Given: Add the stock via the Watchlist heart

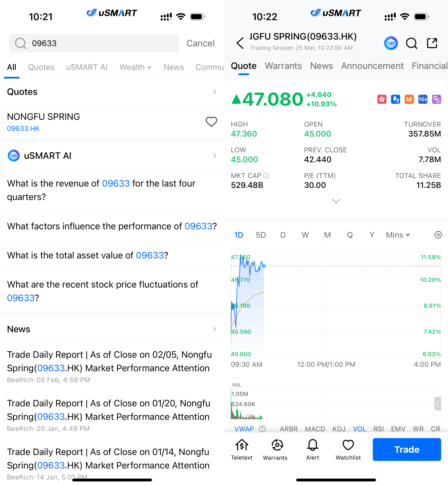Looking at the screenshot, I should 348,449.
